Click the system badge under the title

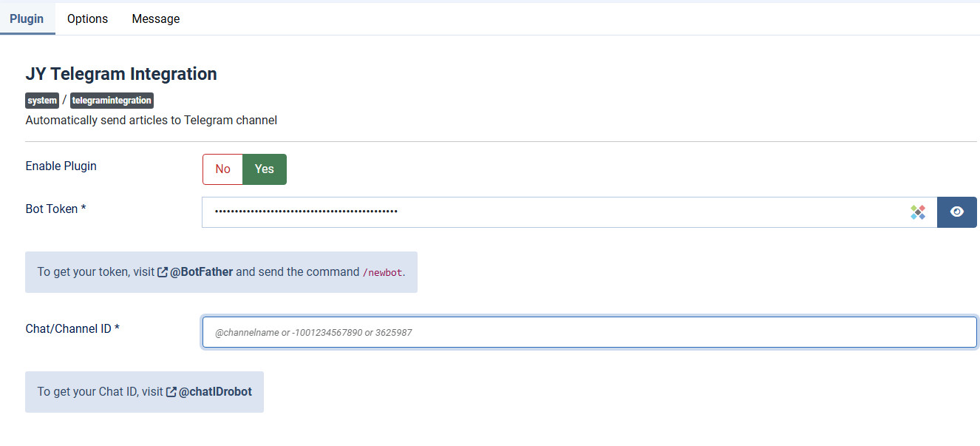(42, 101)
